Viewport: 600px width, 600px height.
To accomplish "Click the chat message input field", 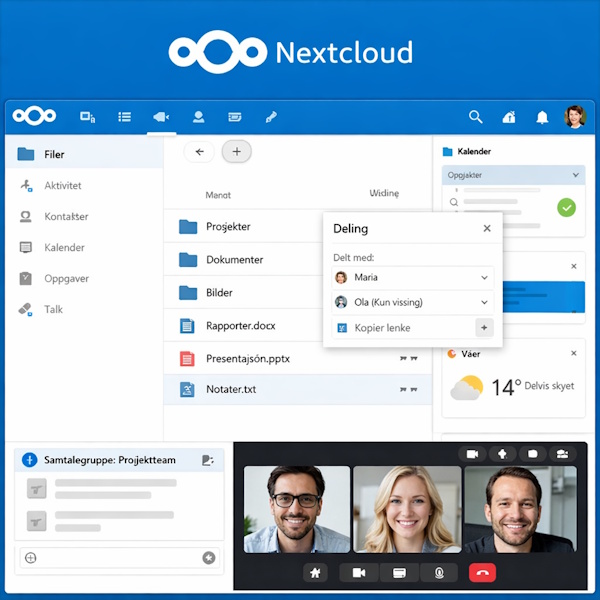I will tap(120, 558).
